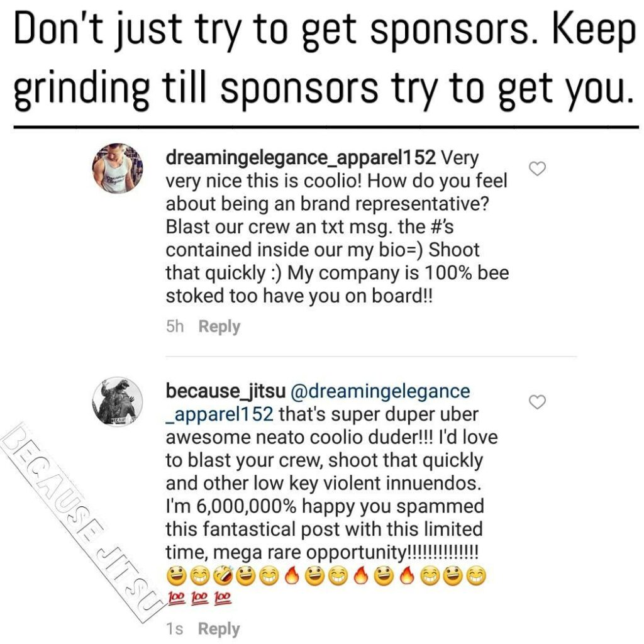Open dreamingelegance_apparel152 username link

click(300, 158)
